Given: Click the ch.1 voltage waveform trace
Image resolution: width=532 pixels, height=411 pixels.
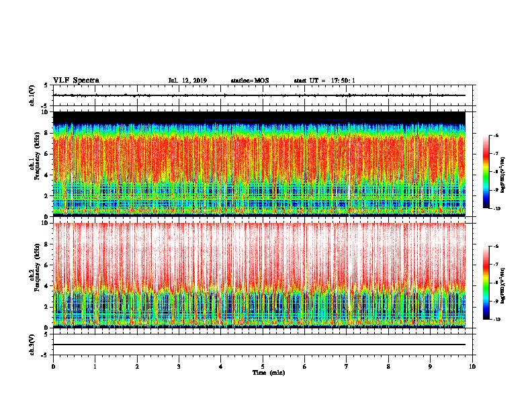Looking at the screenshot, I should (259, 95).
